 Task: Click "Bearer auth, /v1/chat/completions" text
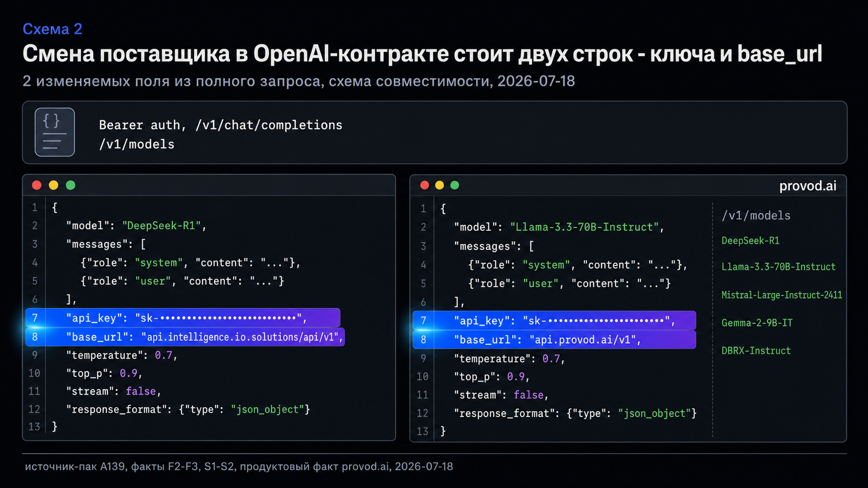[x=221, y=125]
